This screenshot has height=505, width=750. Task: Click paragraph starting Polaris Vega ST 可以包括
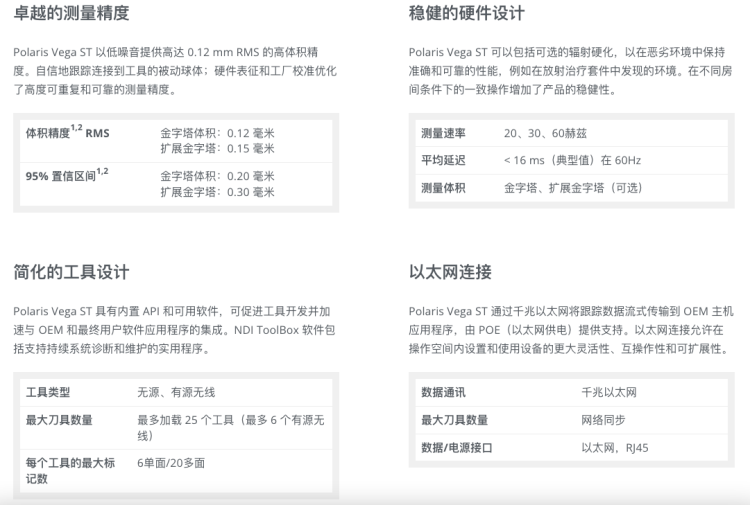click(x=570, y=71)
